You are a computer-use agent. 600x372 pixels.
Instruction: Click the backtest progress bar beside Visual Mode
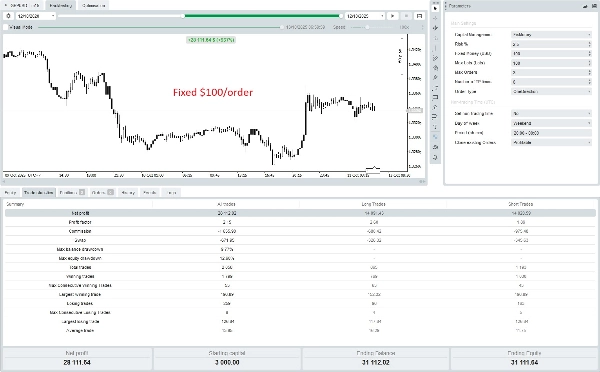coord(160,27)
